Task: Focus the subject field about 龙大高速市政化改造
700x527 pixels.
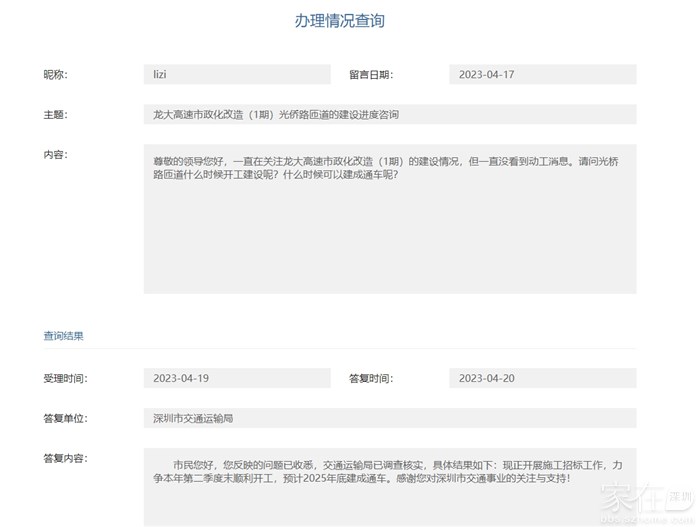Action: [x=389, y=115]
